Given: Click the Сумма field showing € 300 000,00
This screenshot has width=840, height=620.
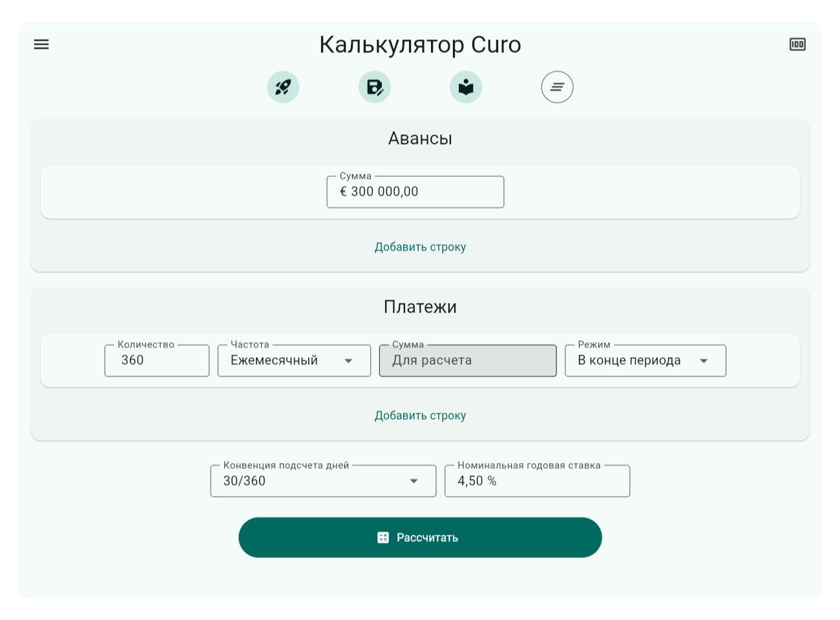Looking at the screenshot, I should click(415, 191).
